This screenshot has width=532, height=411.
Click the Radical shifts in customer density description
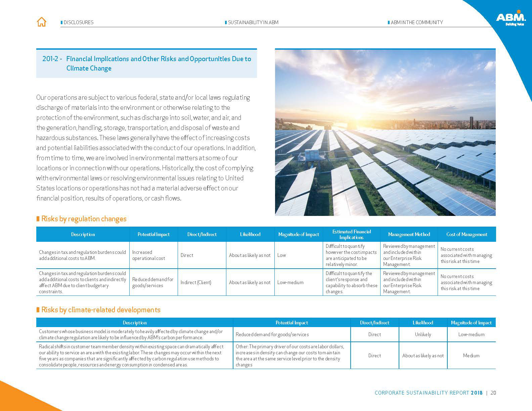pos(134,356)
